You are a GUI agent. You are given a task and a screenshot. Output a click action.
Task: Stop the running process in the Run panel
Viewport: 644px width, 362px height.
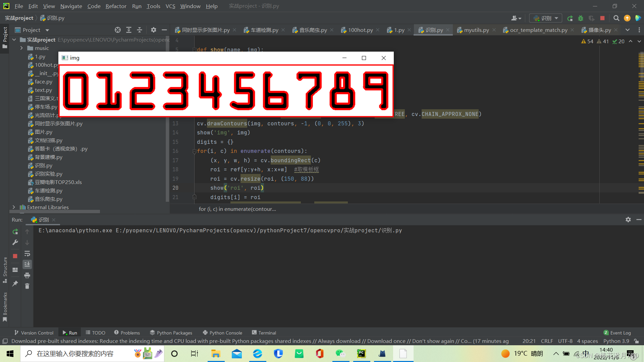coord(15,256)
